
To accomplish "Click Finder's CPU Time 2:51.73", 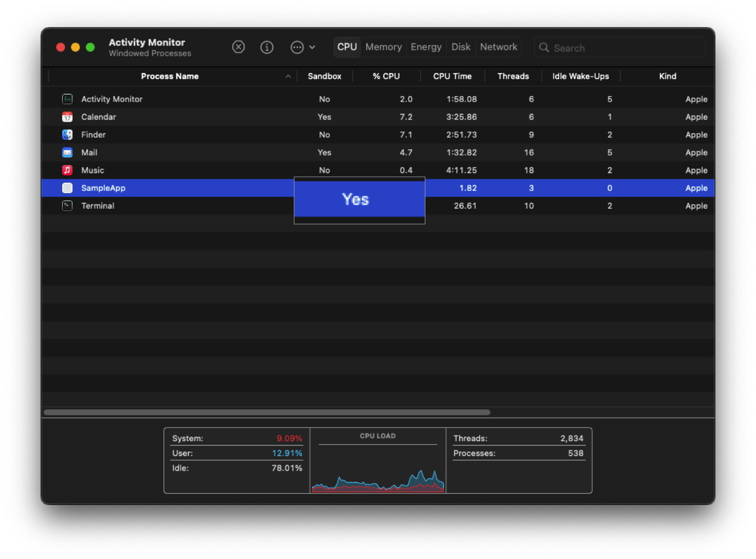I will click(461, 135).
